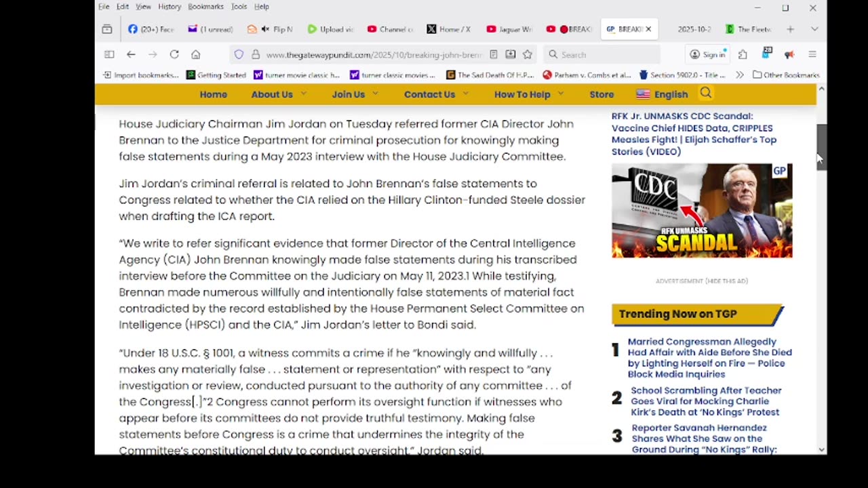List all tabs dropdown arrow
The width and height of the screenshot is (868, 488).
[x=814, y=29]
